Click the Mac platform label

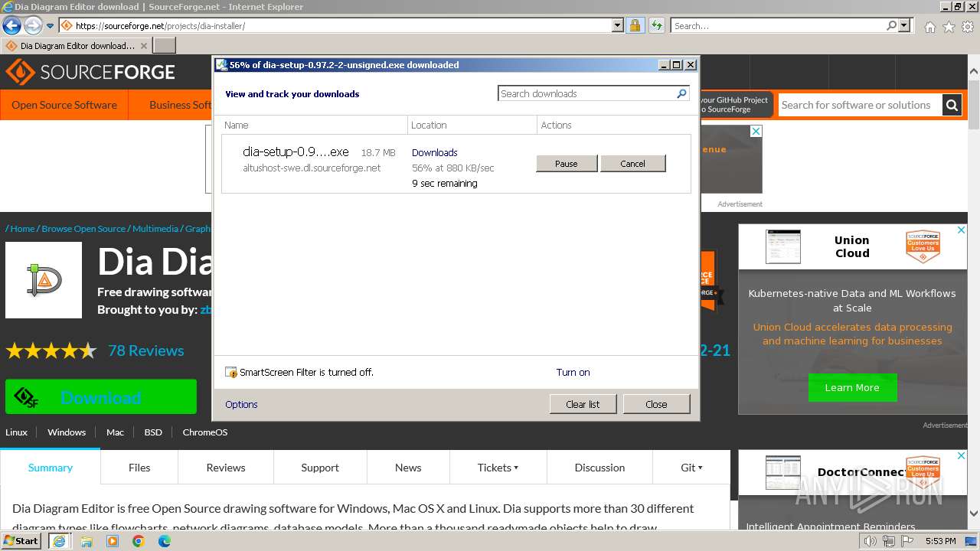115,432
